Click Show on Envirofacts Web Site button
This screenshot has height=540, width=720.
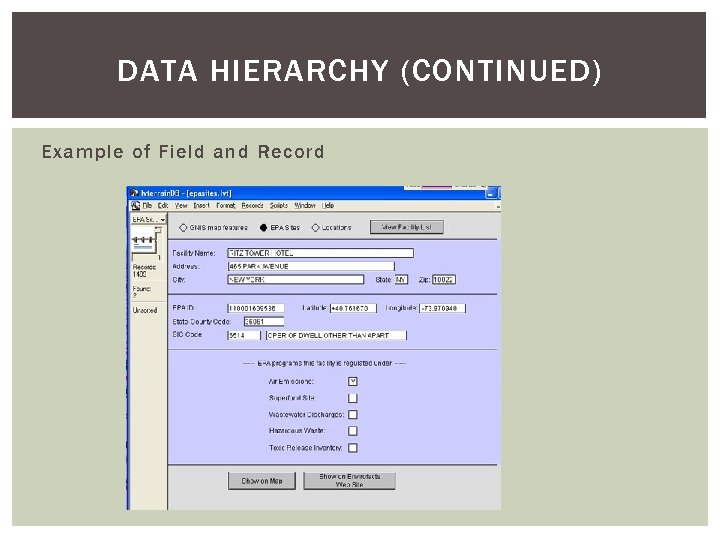pyautogui.click(x=349, y=481)
